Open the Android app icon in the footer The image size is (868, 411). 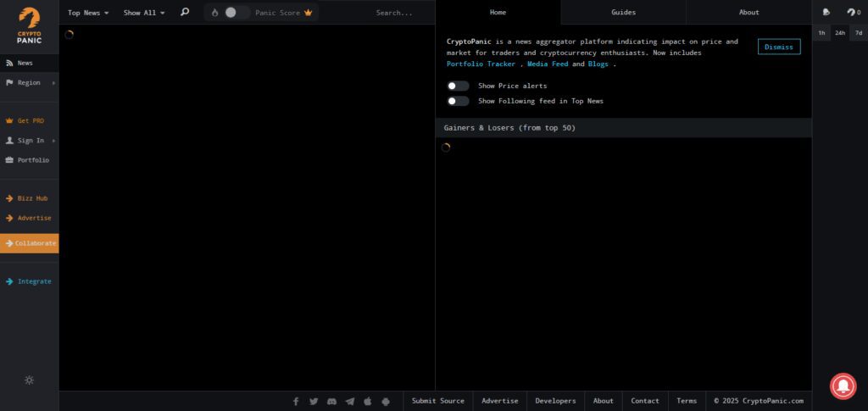(x=386, y=401)
